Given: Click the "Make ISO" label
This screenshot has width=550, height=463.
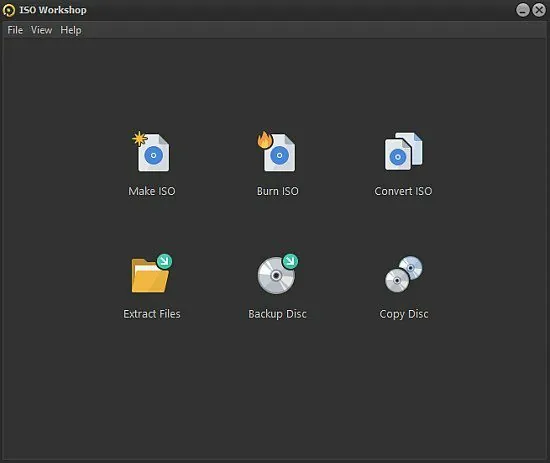Looking at the screenshot, I should 152,191.
